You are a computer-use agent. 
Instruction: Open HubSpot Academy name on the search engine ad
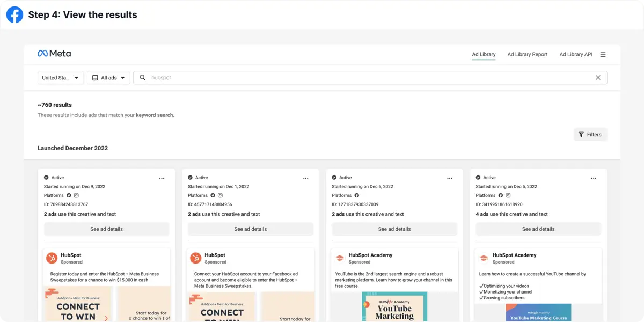pos(370,255)
